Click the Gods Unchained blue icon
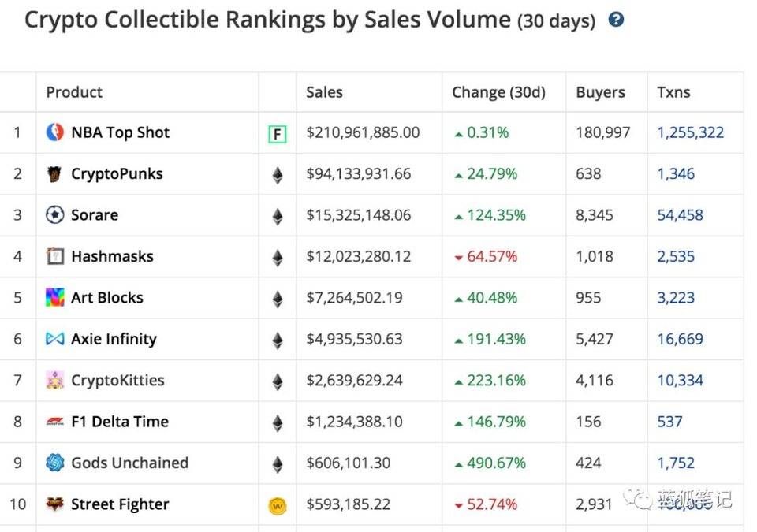Image resolution: width=757 pixels, height=532 pixels. 54,463
